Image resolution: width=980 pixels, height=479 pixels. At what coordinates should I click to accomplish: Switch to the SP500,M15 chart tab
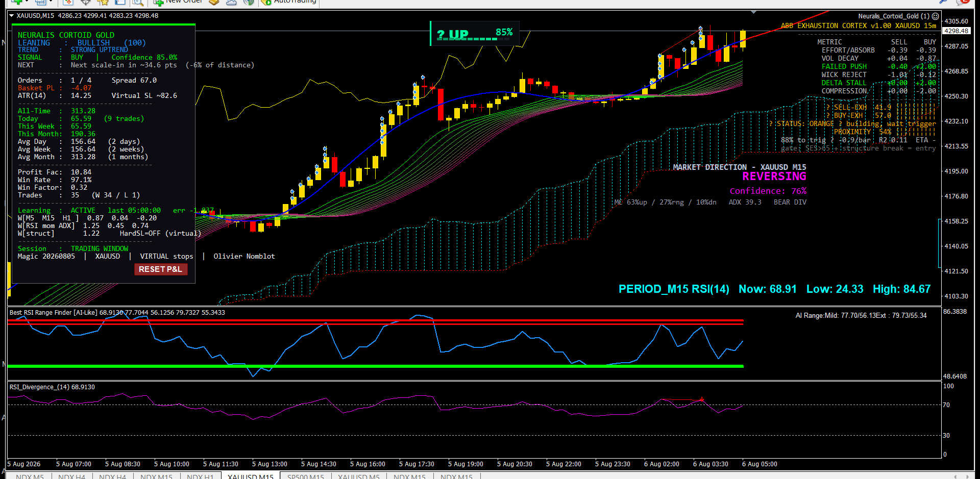click(305, 476)
